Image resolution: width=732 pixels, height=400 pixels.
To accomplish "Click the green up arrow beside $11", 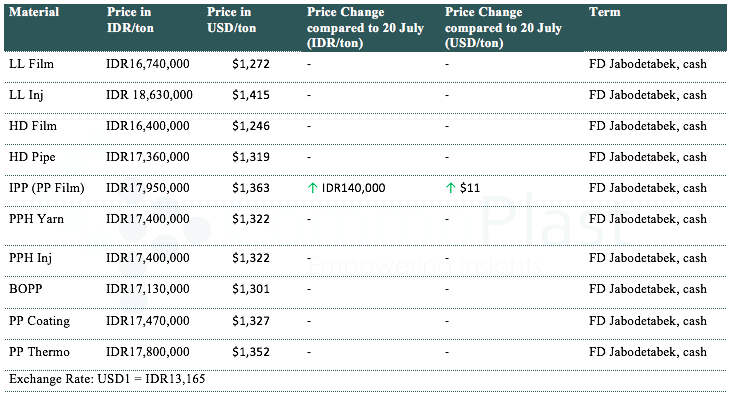I will tap(451, 188).
